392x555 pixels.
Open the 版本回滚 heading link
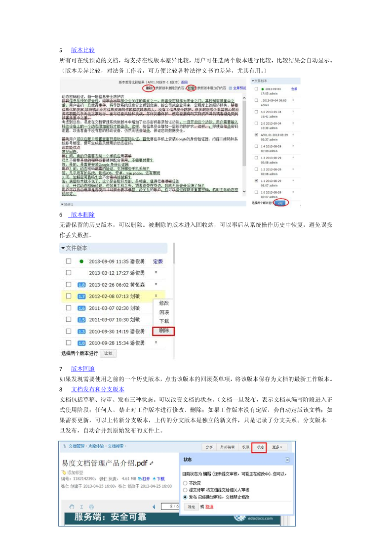point(83,369)
